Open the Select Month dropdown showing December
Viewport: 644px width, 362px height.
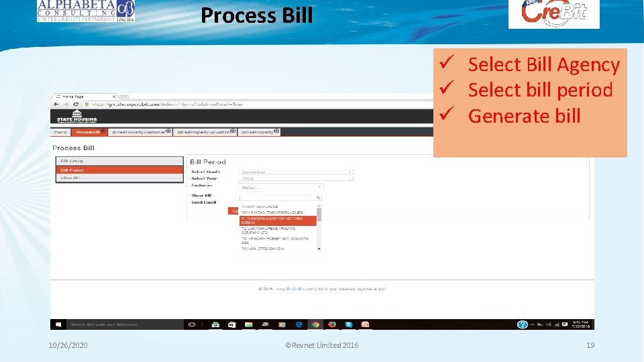coord(296,172)
